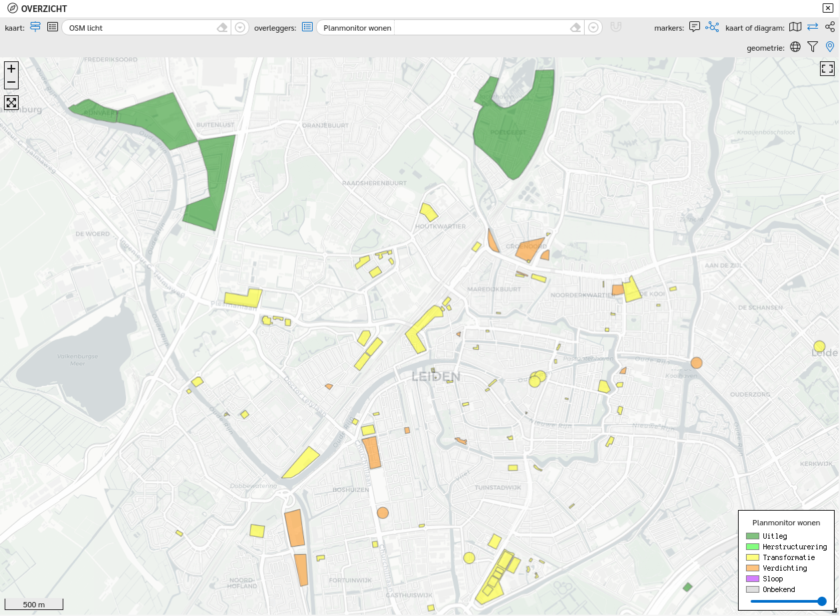Click the kaart of diagram label
The height and width of the screenshot is (616, 840).
tap(755, 28)
